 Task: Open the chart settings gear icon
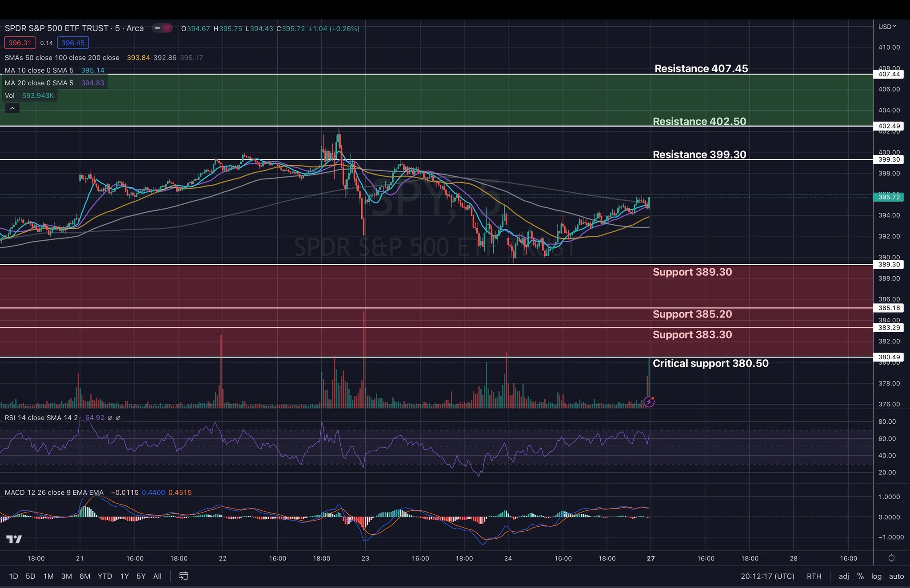point(891,558)
